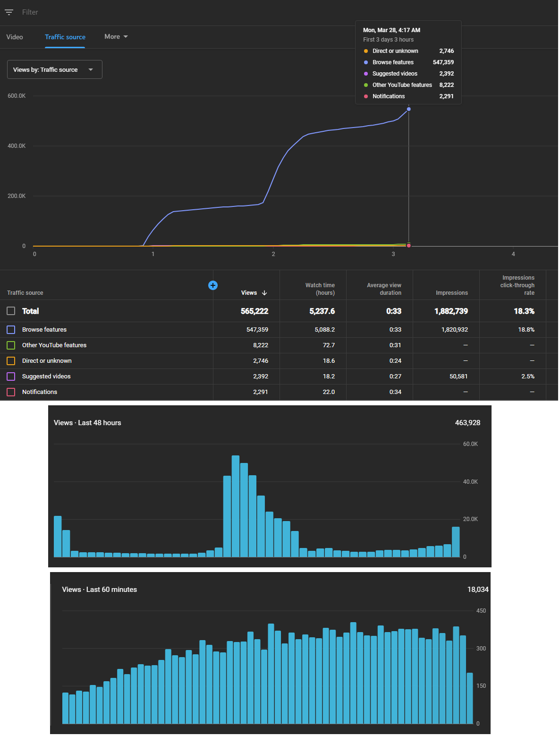Select the Traffic source tab
Image resolution: width=560 pixels, height=736 pixels.
[65, 37]
